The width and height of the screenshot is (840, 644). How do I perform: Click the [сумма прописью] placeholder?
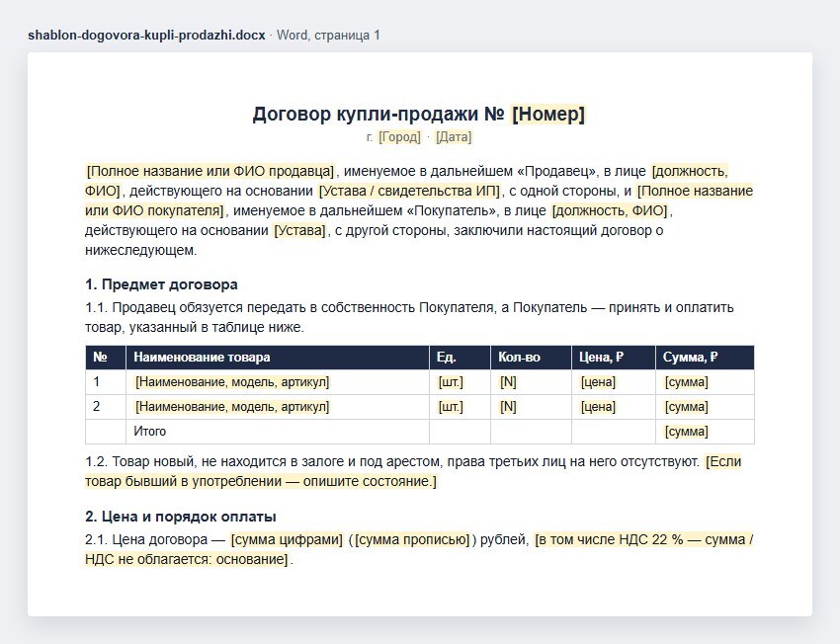pos(412,539)
